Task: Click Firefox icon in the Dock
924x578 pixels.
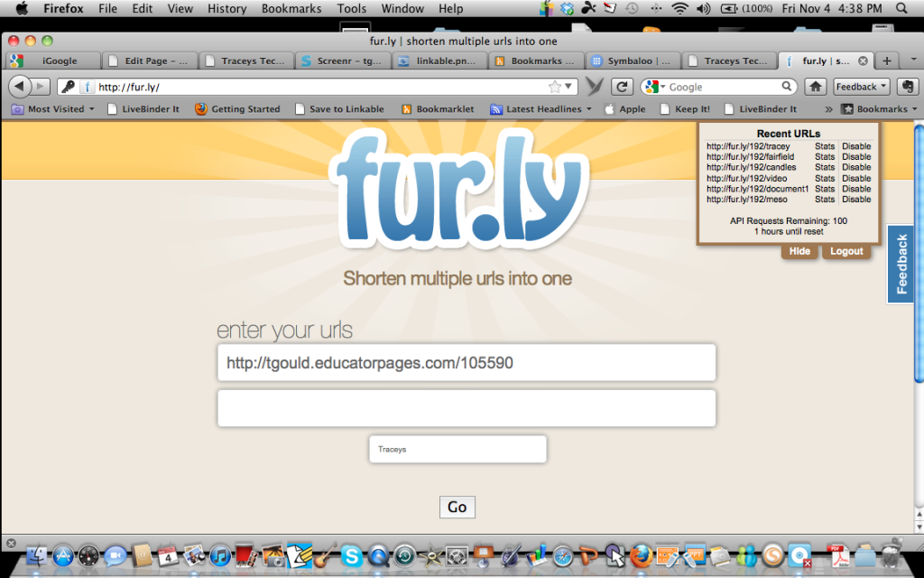Action: point(642,555)
